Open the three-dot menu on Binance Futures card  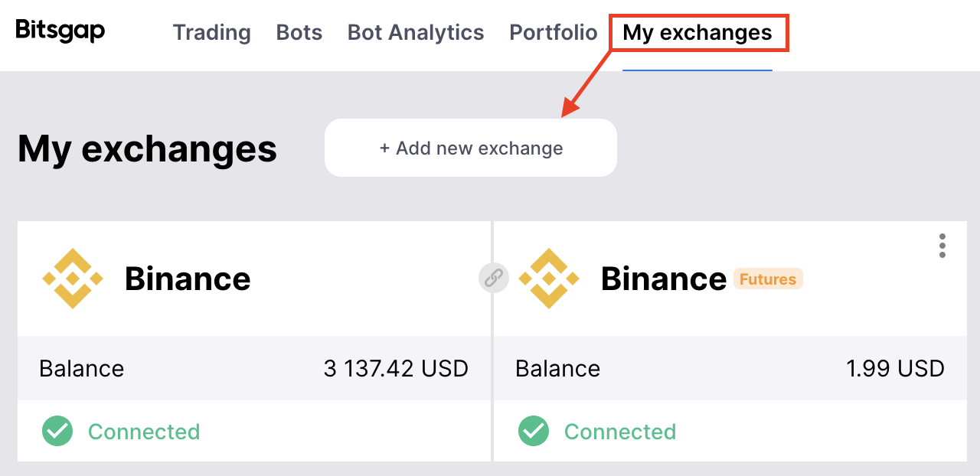tap(942, 246)
